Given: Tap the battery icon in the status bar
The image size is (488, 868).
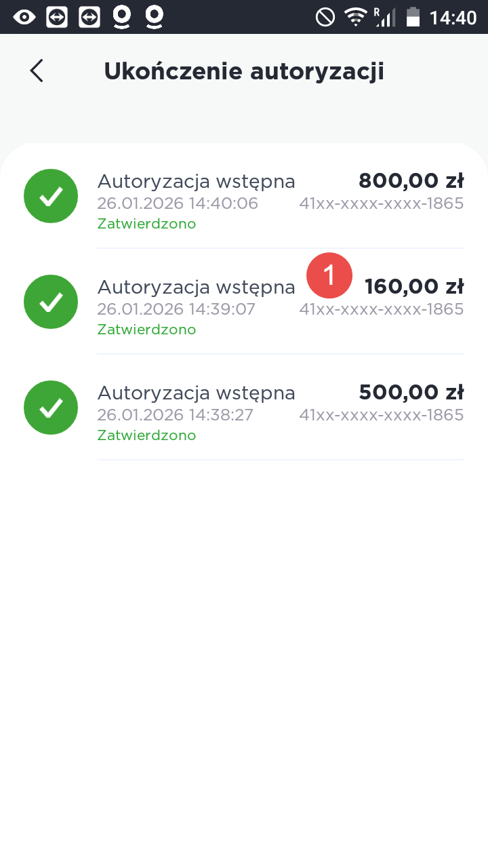Looking at the screenshot, I should tap(413, 17).
